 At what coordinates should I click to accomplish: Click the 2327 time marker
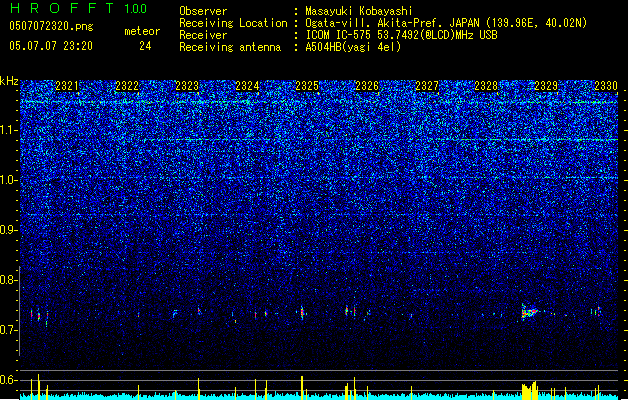click(427, 86)
